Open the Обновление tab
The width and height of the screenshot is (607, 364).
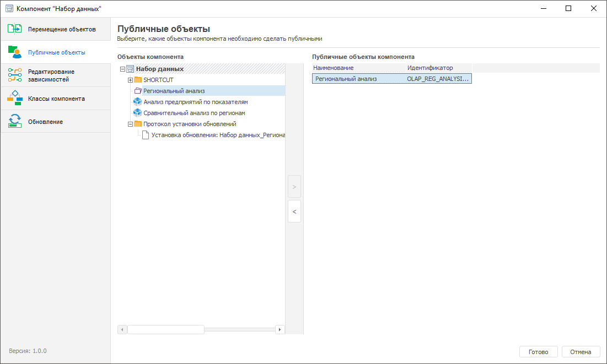pos(45,122)
